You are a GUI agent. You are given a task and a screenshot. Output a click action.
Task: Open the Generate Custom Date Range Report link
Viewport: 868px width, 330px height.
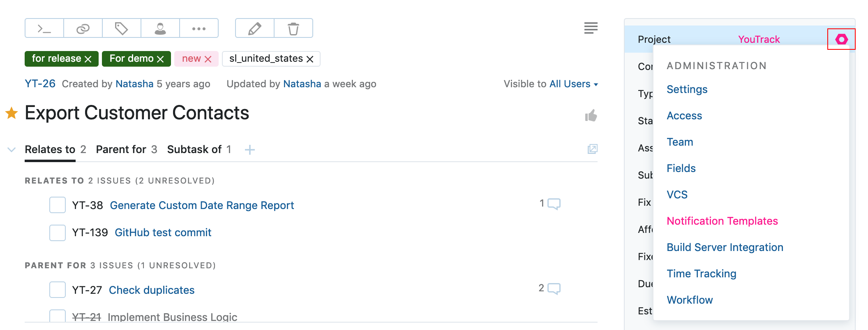click(x=202, y=205)
